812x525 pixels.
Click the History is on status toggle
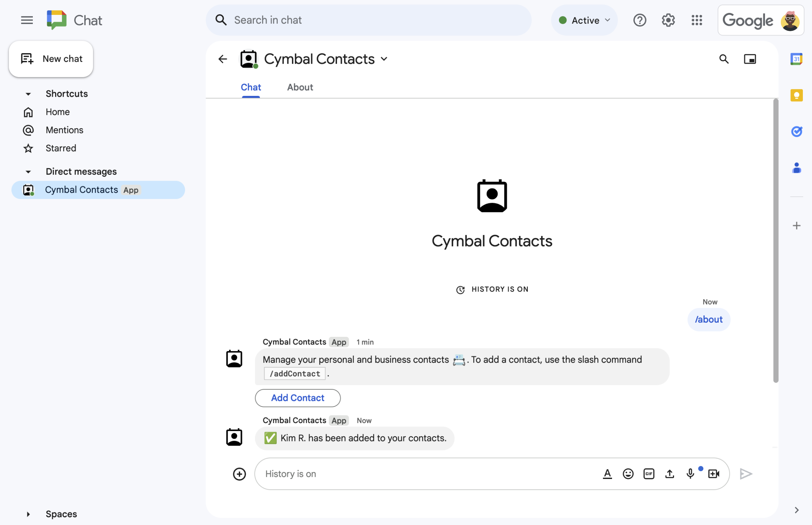tap(492, 289)
